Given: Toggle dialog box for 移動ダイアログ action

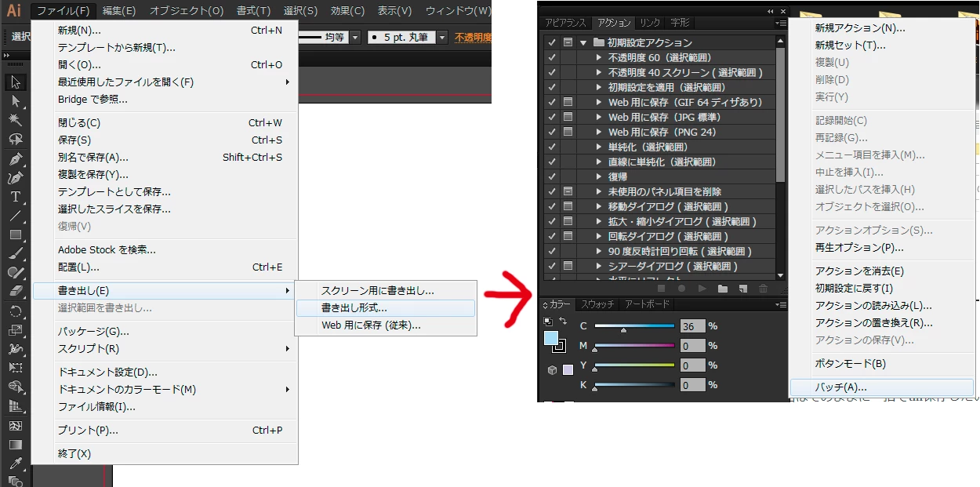Looking at the screenshot, I should coord(568,206).
